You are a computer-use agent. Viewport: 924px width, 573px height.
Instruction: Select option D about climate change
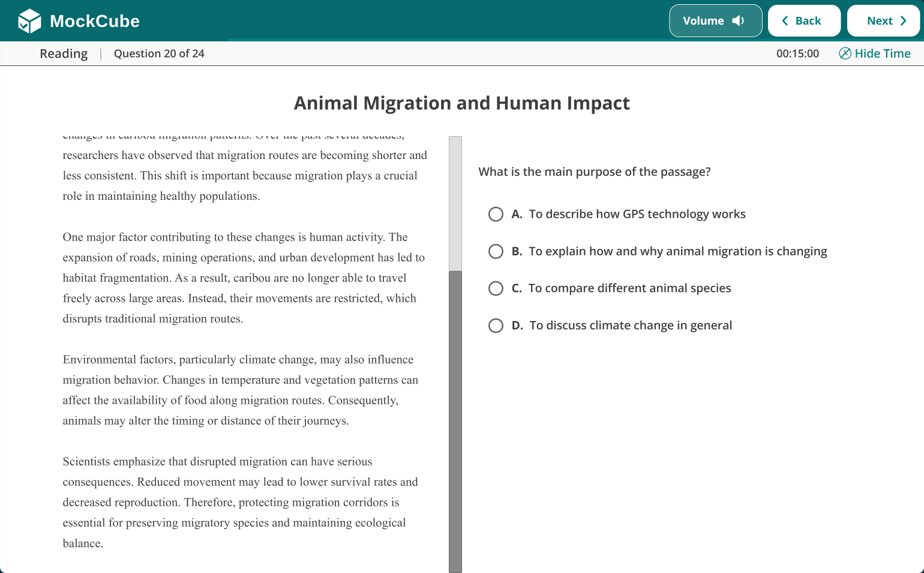click(x=496, y=326)
